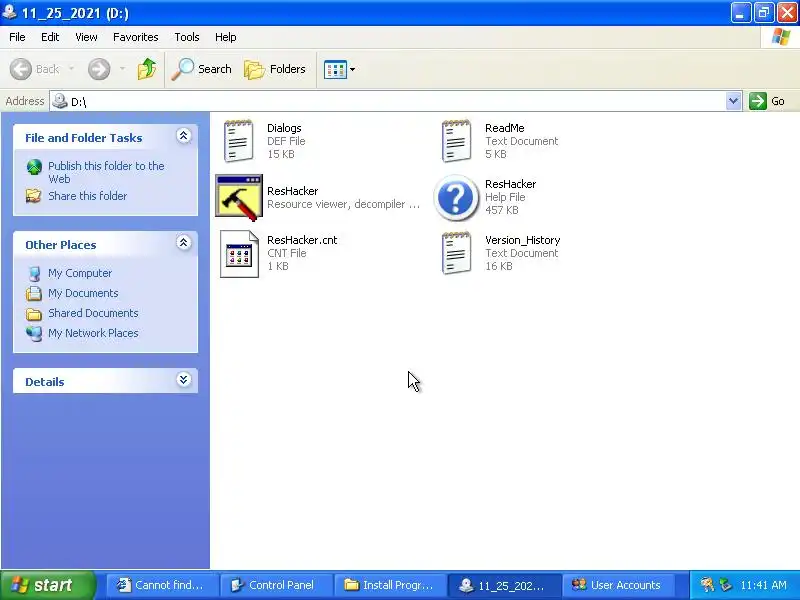The width and height of the screenshot is (800, 600).
Task: Open the ReadMe text document icon
Action: coord(457,141)
